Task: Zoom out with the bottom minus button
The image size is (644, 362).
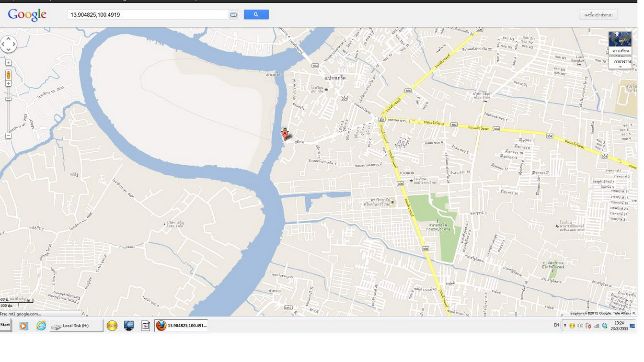Action: point(8,136)
